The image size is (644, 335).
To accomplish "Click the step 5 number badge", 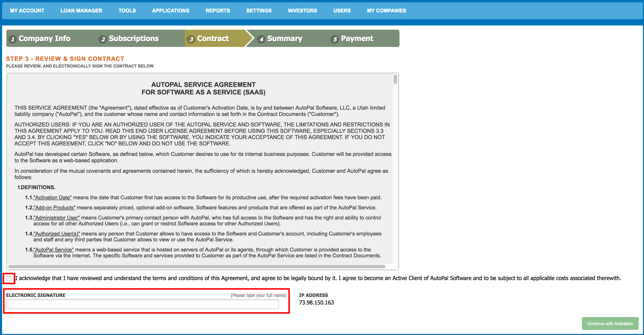I will click(x=335, y=39).
